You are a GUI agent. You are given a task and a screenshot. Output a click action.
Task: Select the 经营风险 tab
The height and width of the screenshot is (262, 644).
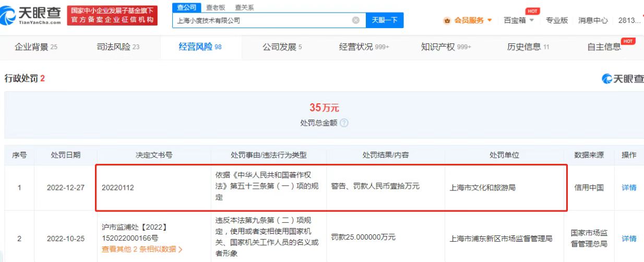200,47
